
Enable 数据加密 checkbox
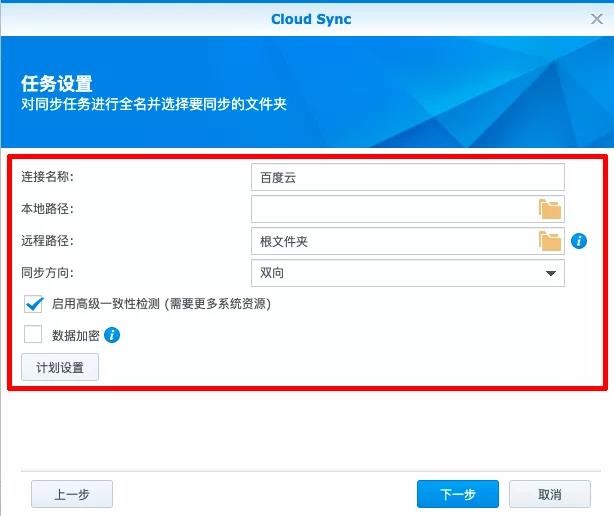click(x=33, y=334)
